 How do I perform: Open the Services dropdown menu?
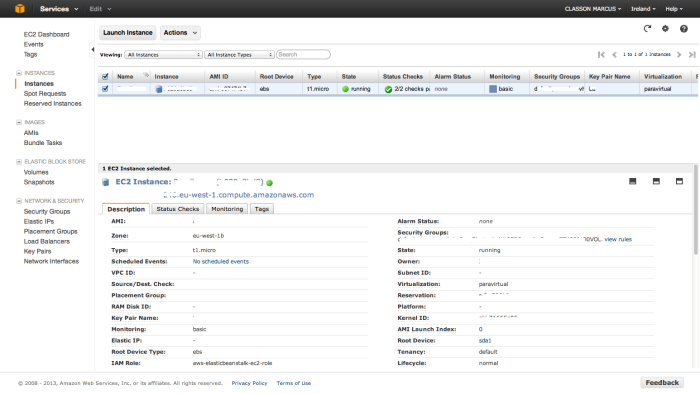pyautogui.click(x=59, y=8)
